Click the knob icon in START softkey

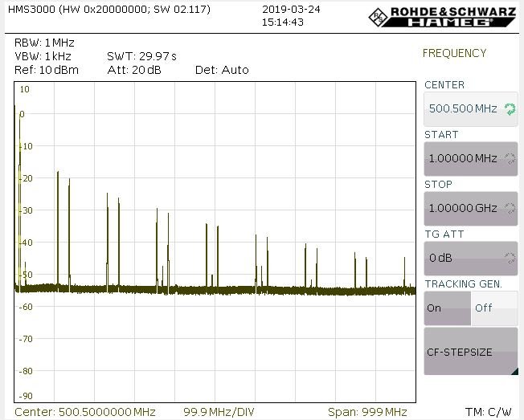[x=510, y=159]
